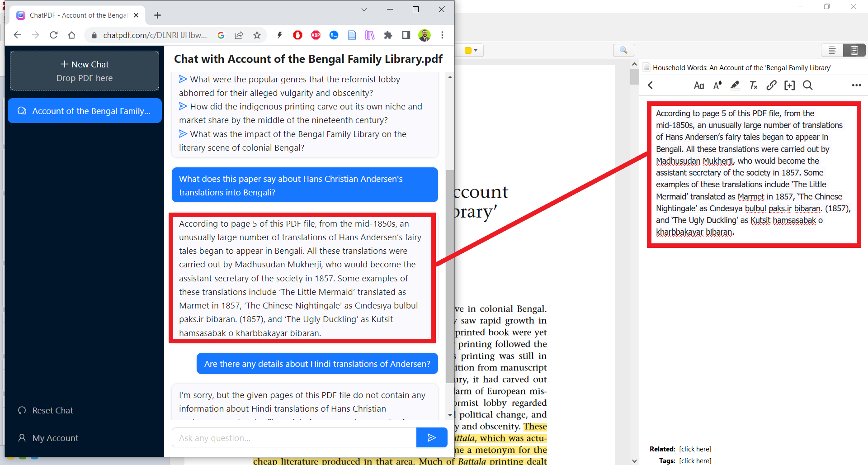Reload the ChatPDF page

pyautogui.click(x=53, y=35)
